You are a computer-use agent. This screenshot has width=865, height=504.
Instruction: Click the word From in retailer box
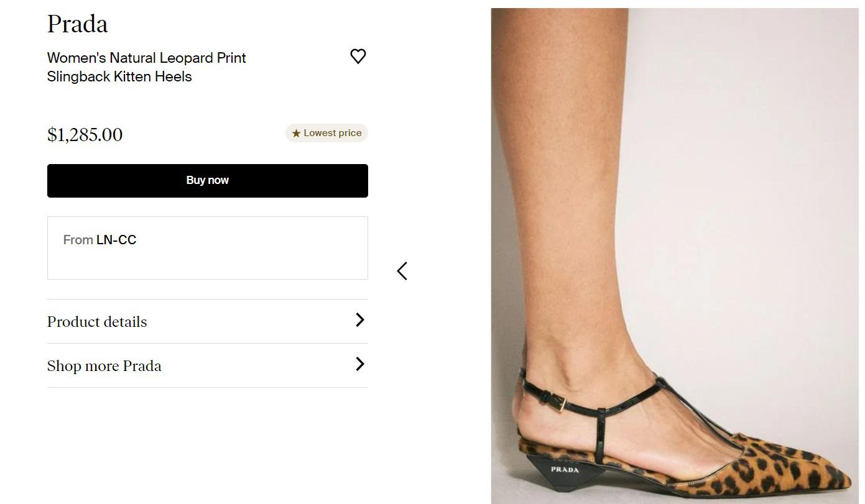(x=78, y=240)
